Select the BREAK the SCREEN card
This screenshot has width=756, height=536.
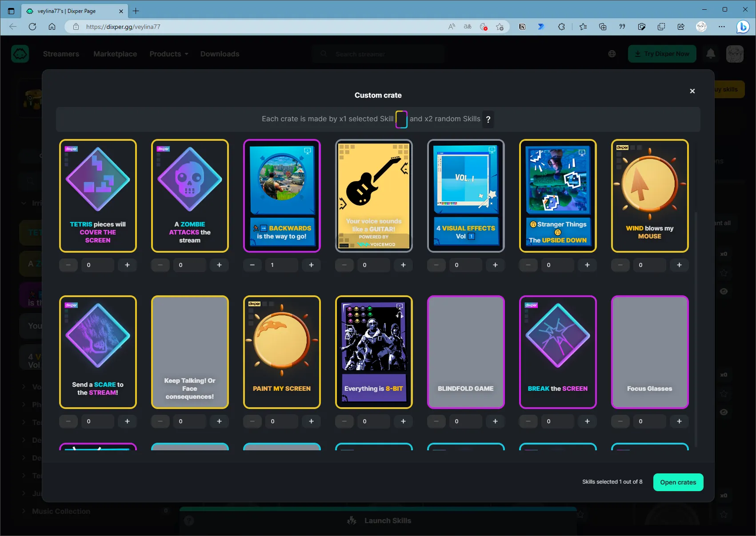pos(558,352)
